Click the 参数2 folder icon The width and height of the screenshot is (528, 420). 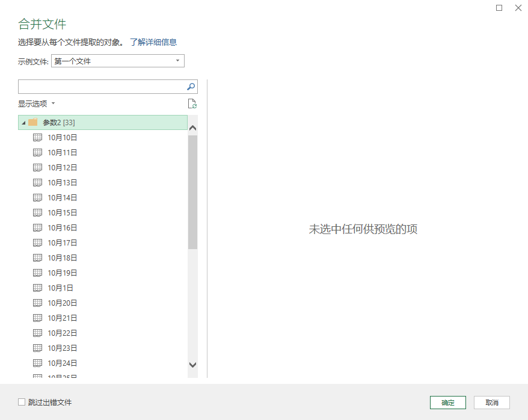[33, 122]
